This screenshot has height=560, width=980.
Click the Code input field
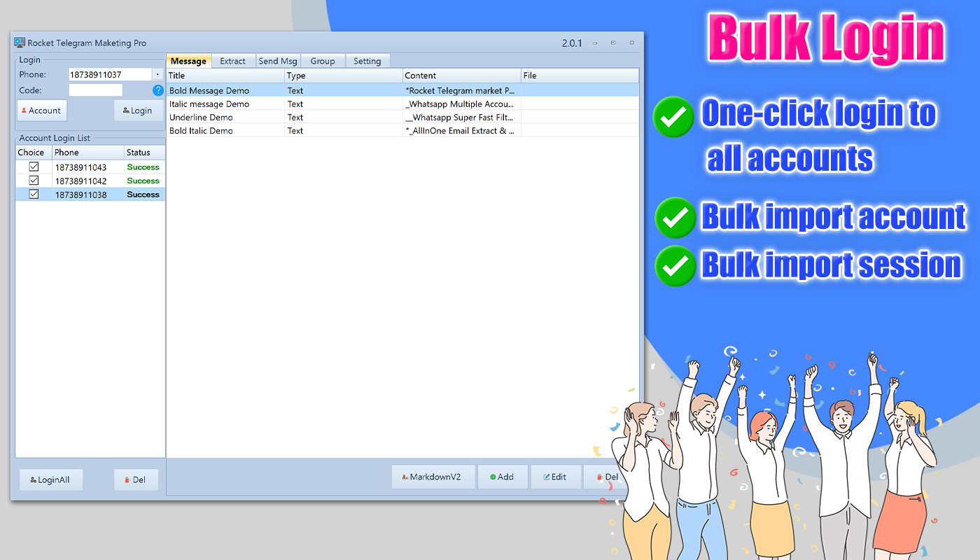point(95,90)
